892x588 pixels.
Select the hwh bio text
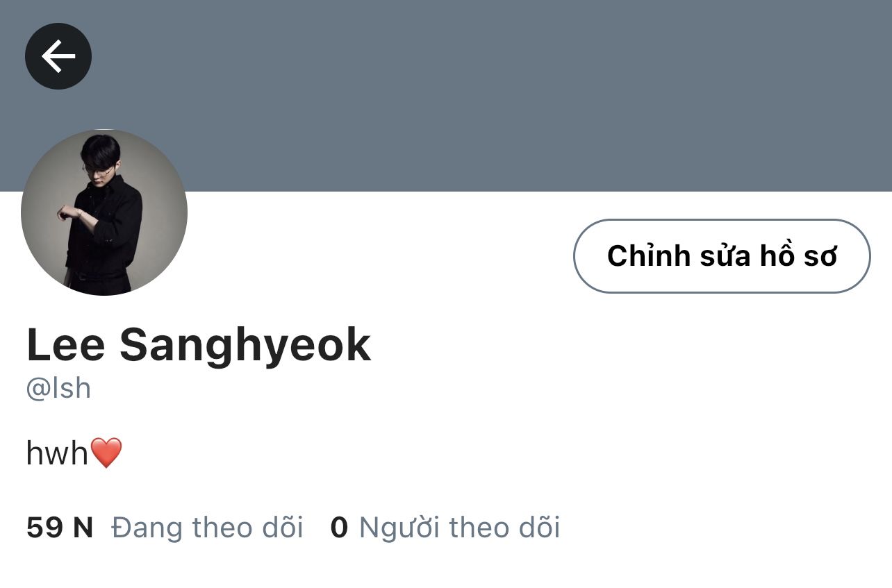point(58,453)
